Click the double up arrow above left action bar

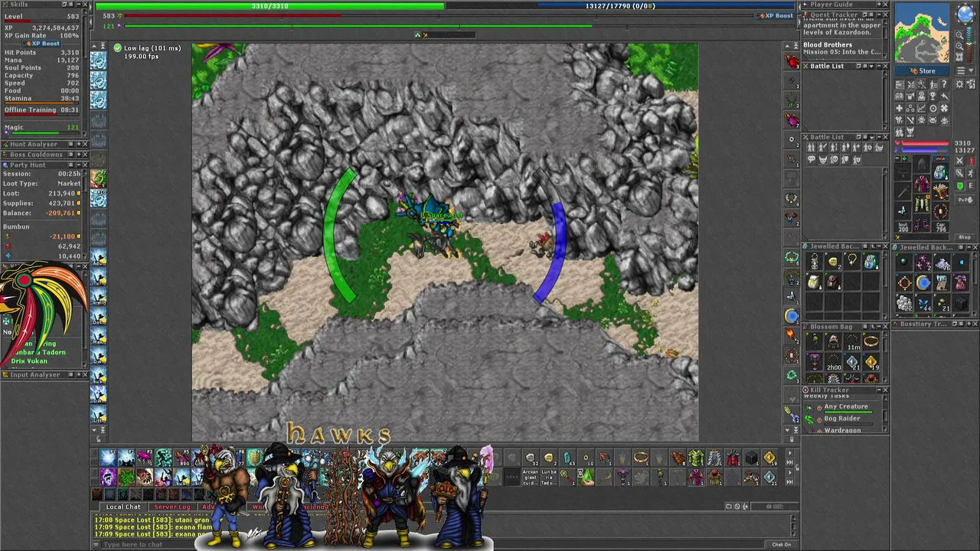pyautogui.click(x=103, y=46)
